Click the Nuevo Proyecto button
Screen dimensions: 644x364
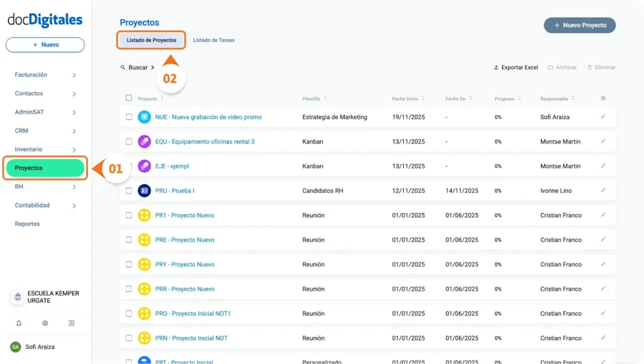(579, 25)
